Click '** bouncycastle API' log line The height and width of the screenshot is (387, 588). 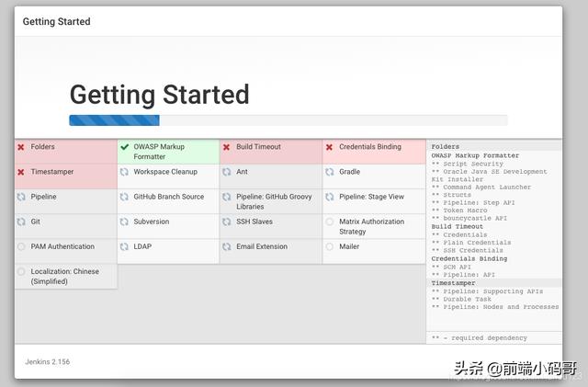click(469, 218)
